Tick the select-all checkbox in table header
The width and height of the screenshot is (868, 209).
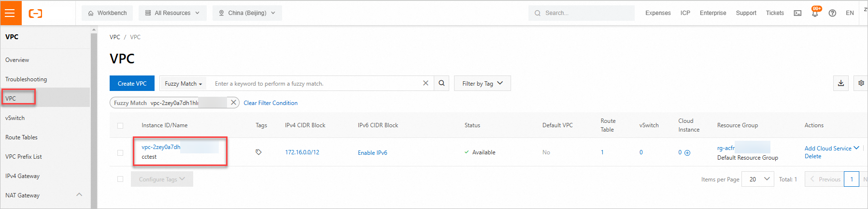pyautogui.click(x=120, y=126)
